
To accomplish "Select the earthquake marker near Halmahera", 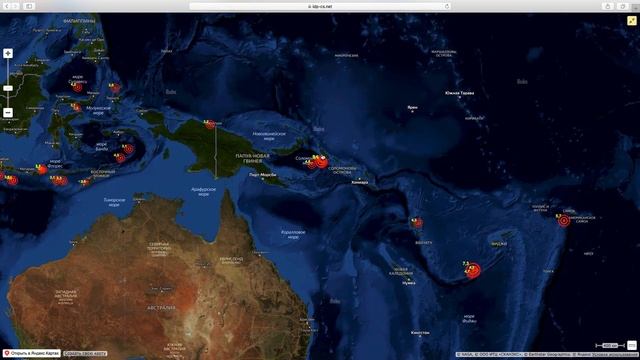I will (116, 88).
